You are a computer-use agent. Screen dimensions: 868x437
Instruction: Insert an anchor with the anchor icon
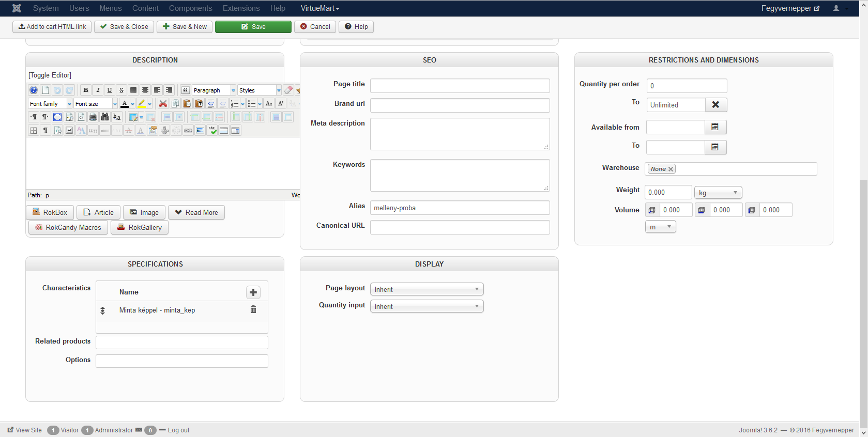coord(164,131)
